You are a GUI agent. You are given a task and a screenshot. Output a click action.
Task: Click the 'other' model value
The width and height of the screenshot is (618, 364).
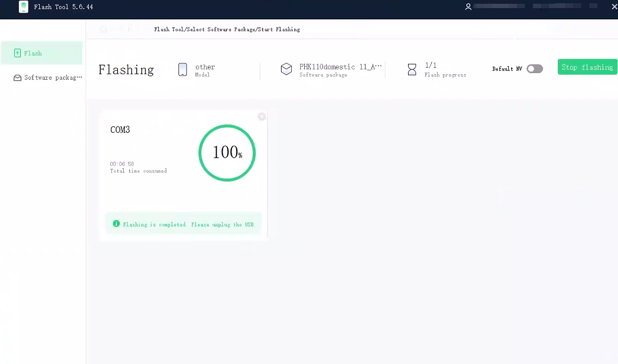pyautogui.click(x=205, y=67)
